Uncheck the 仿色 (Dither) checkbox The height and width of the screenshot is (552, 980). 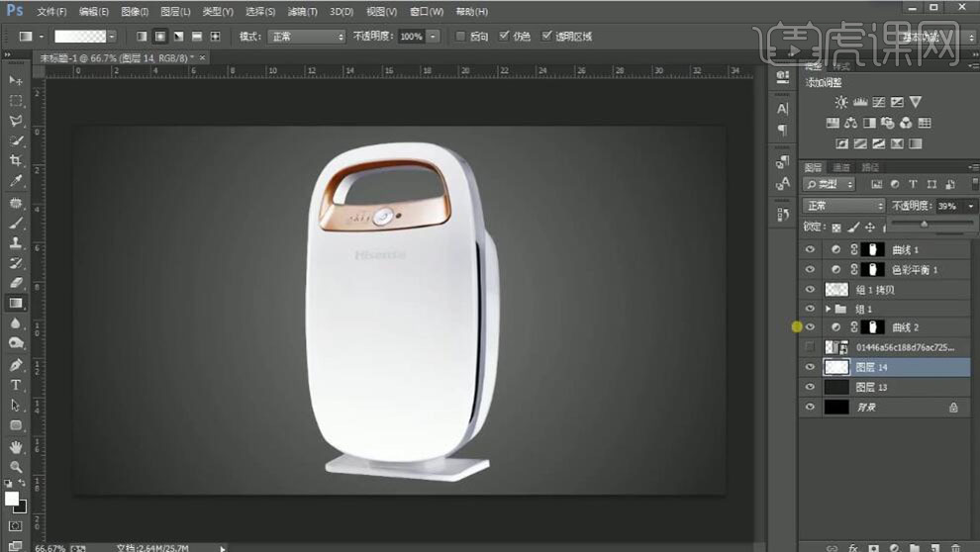point(505,37)
